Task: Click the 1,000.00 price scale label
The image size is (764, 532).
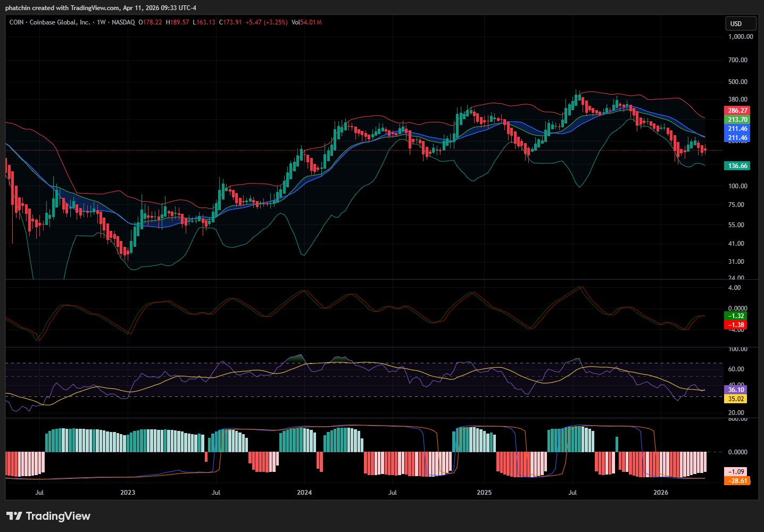Action: tap(740, 37)
